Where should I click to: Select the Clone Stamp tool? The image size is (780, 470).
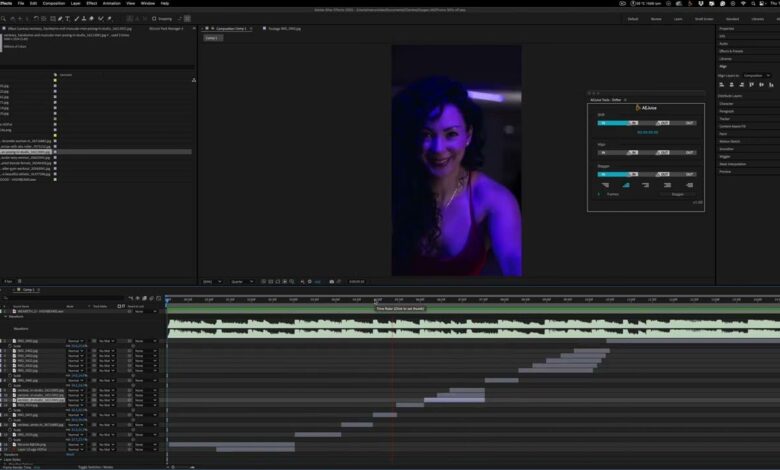[84, 19]
